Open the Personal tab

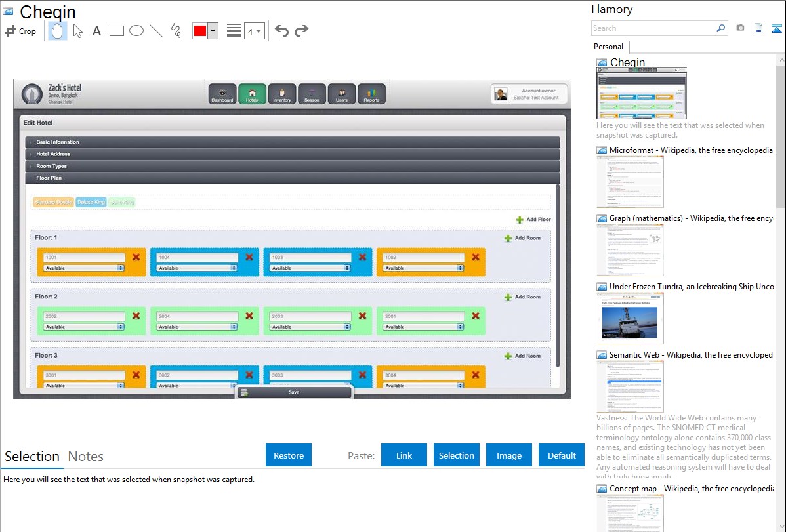608,47
